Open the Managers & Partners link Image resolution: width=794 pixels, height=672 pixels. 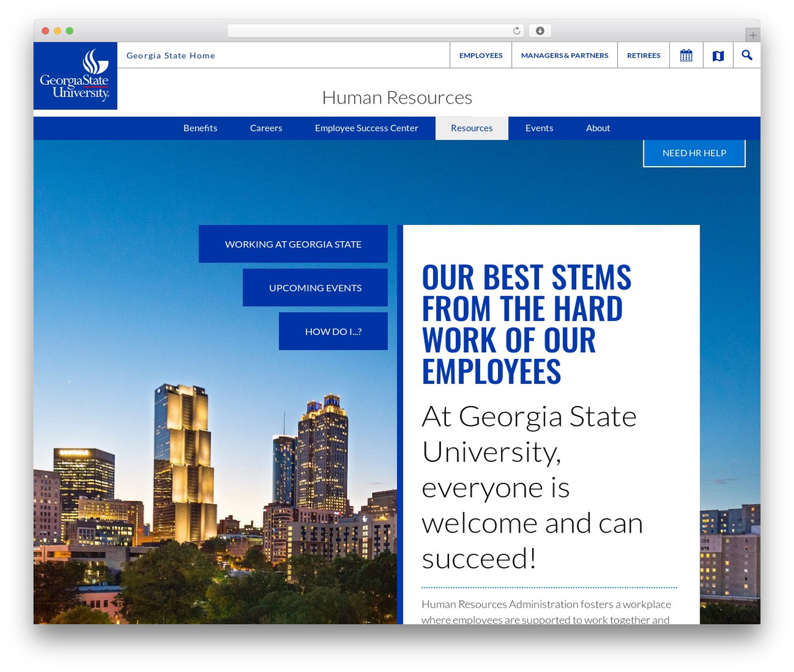[x=564, y=55]
